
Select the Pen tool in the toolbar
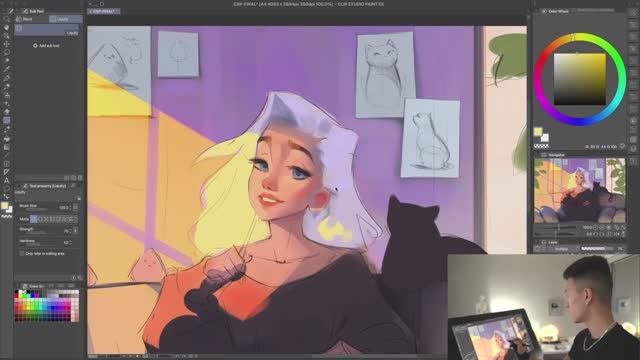(x=7, y=78)
